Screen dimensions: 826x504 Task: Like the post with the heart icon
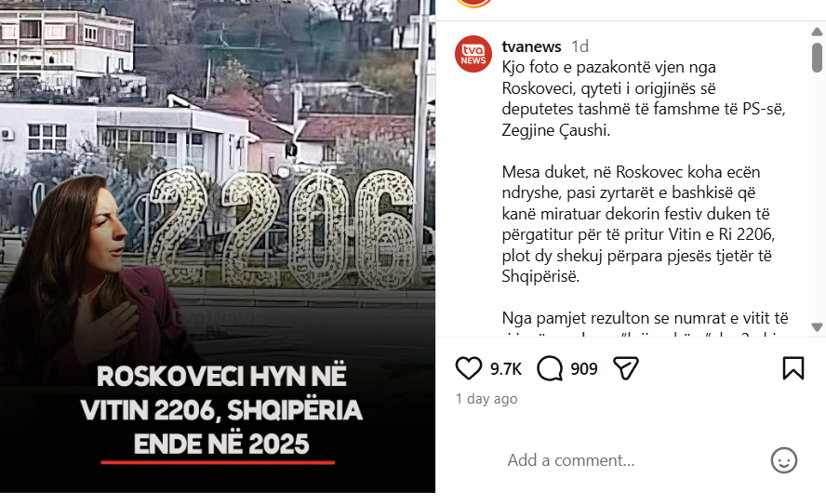[x=468, y=368]
